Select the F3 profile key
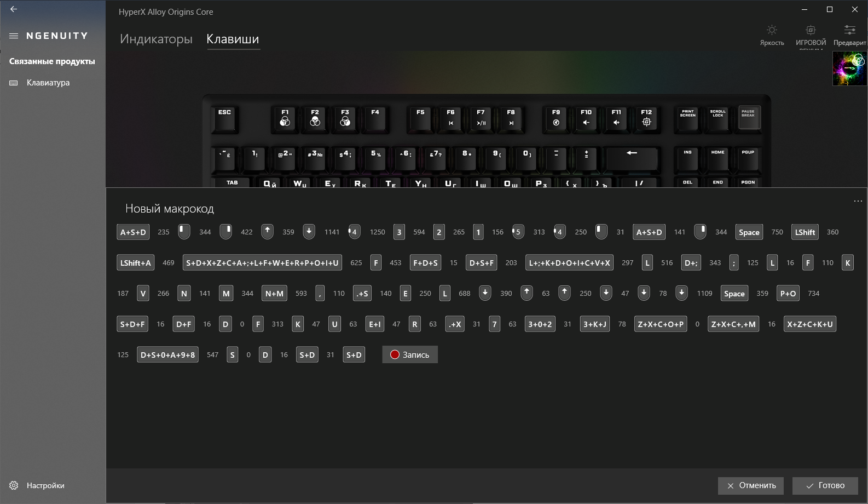Viewport: 868px width, 504px height. pyautogui.click(x=345, y=118)
